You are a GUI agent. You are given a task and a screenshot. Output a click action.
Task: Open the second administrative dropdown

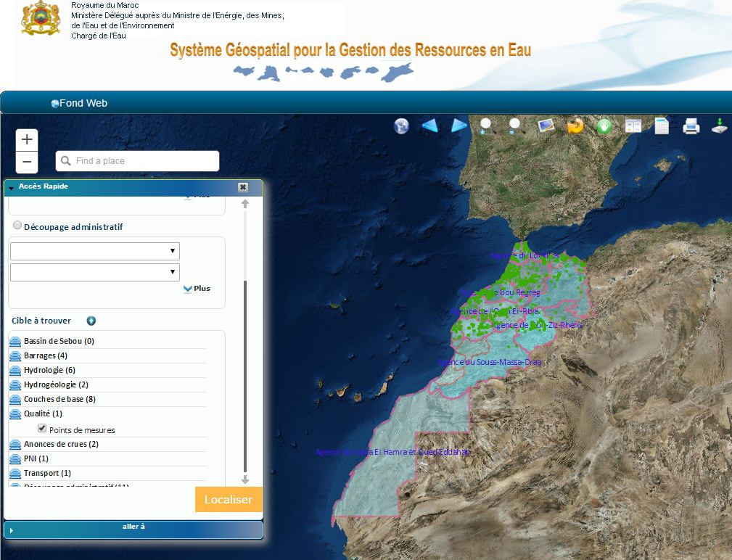[x=95, y=272]
